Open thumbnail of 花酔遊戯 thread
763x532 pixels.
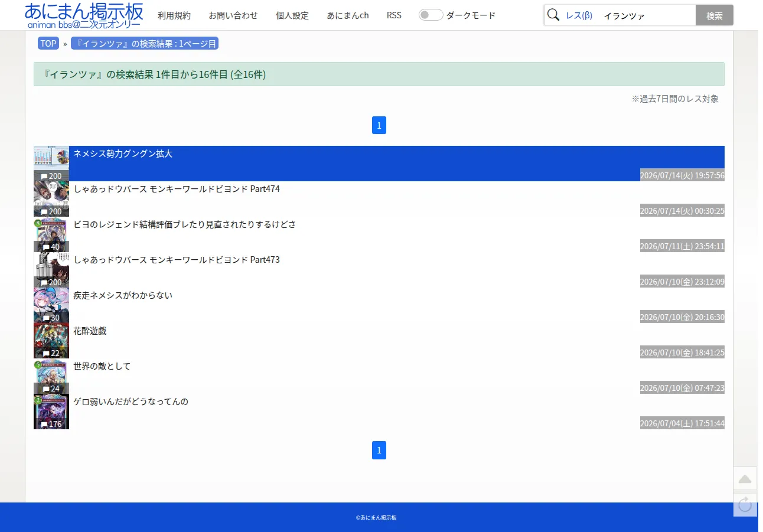click(x=51, y=341)
